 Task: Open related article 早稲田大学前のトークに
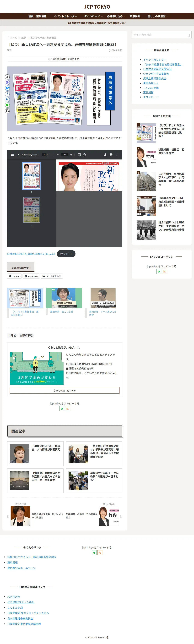pos(94,481)
